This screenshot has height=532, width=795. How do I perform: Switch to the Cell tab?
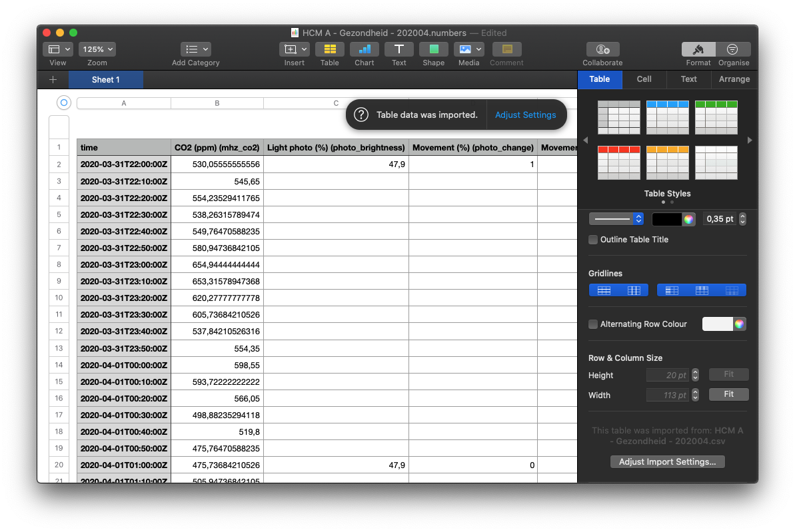[644, 79]
